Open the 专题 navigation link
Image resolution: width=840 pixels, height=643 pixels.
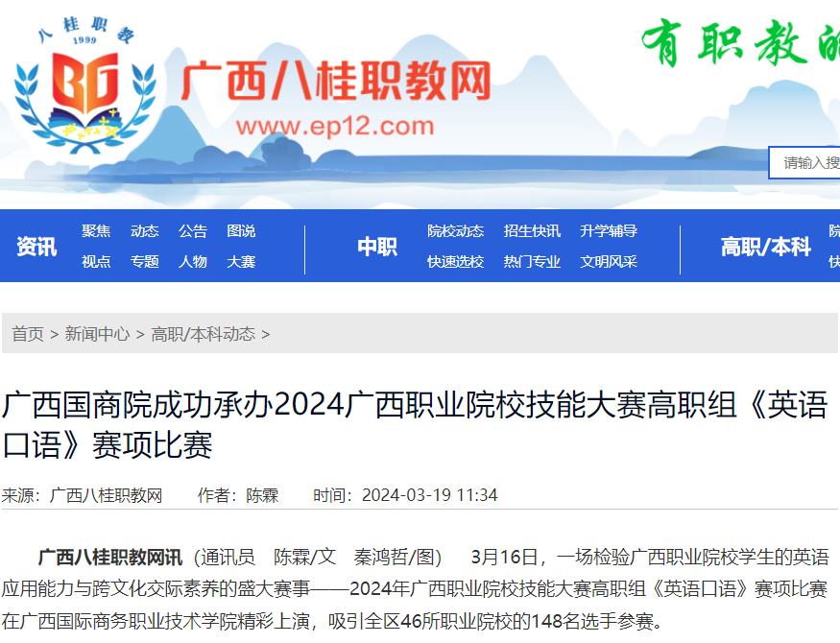[145, 261]
